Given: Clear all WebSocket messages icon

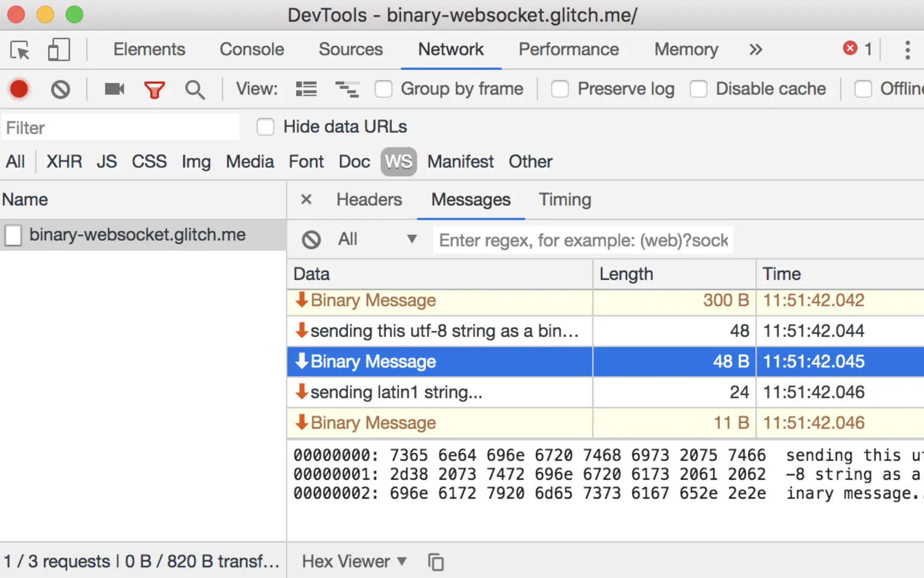Looking at the screenshot, I should point(311,240).
